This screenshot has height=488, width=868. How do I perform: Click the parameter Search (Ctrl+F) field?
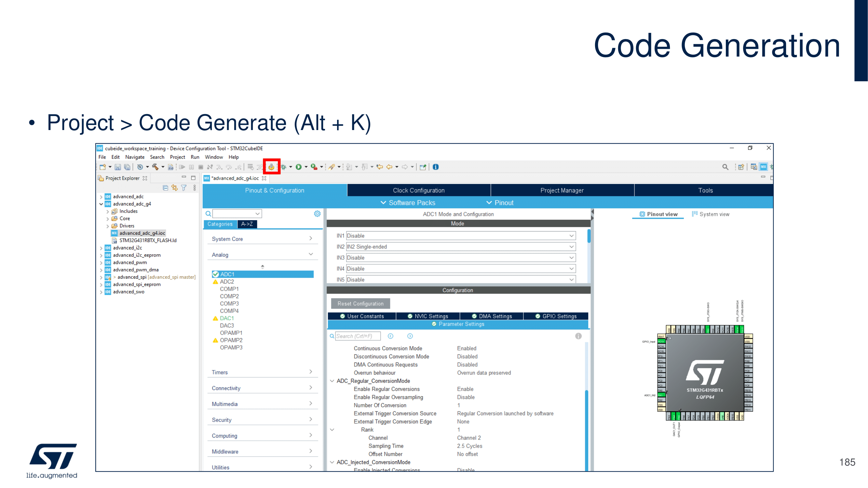pyautogui.click(x=358, y=336)
